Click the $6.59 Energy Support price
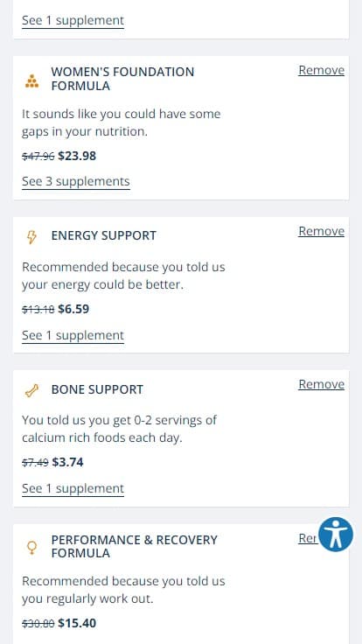 click(73, 309)
